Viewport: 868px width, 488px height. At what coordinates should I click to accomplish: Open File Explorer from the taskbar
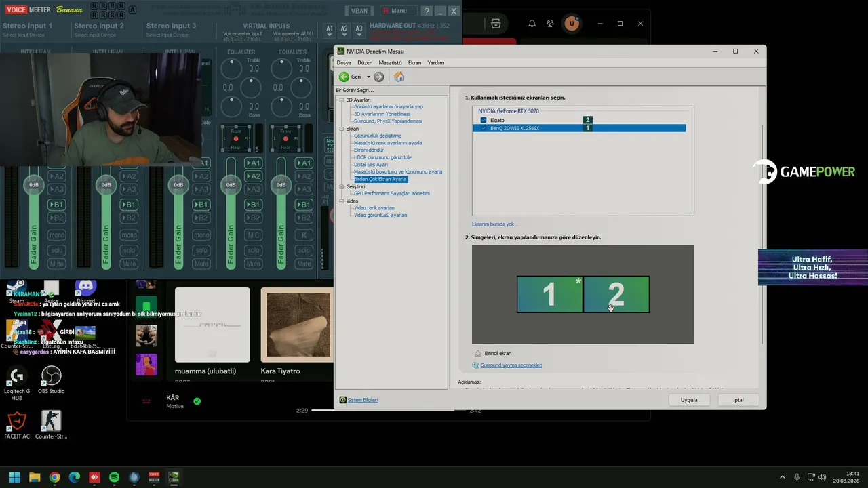pyautogui.click(x=35, y=477)
